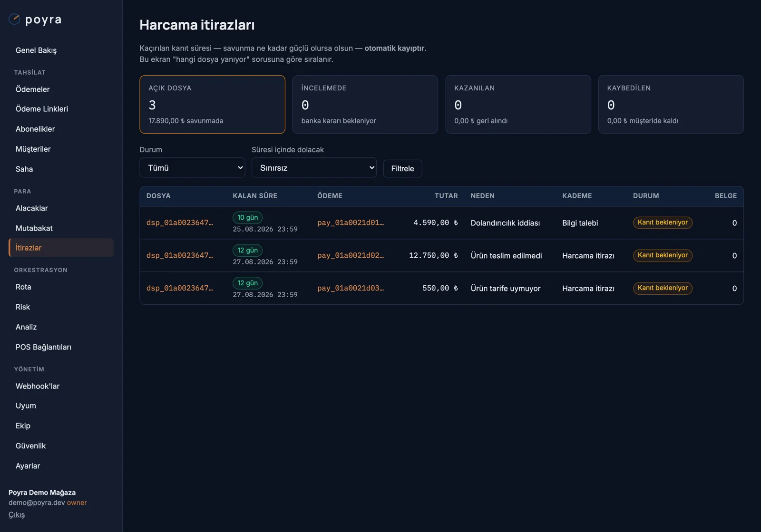
Task: Click the Filtrele button
Action: pyautogui.click(x=402, y=168)
